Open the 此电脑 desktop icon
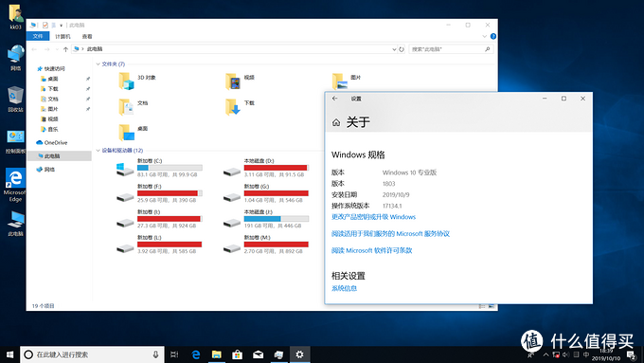The height and width of the screenshot is (363, 644). coord(15,224)
